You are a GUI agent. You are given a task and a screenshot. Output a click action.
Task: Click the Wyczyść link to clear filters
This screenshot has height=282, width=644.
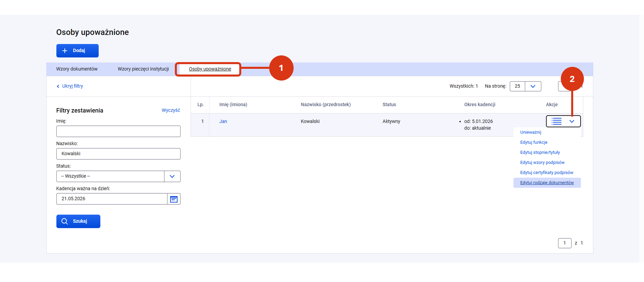(171, 110)
